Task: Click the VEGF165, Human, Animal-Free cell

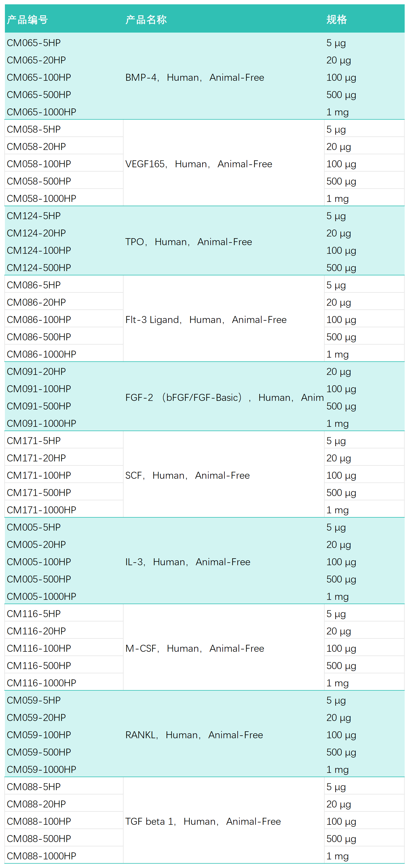Action: point(199,164)
